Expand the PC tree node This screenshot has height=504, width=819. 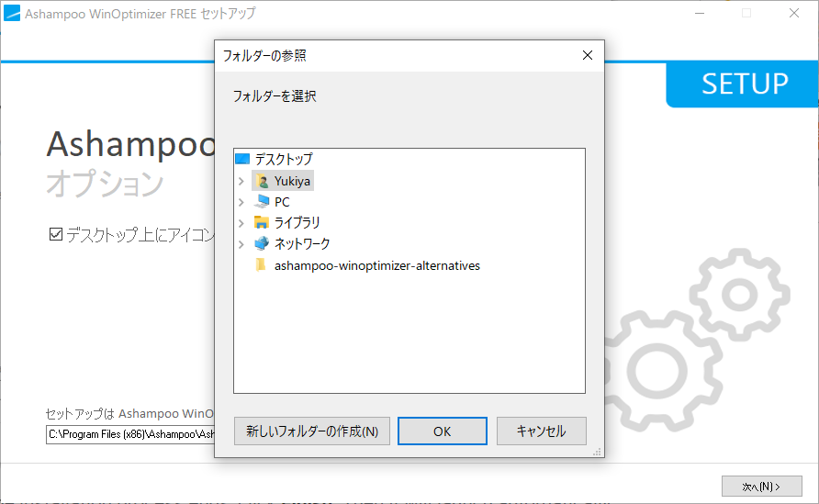point(241,202)
